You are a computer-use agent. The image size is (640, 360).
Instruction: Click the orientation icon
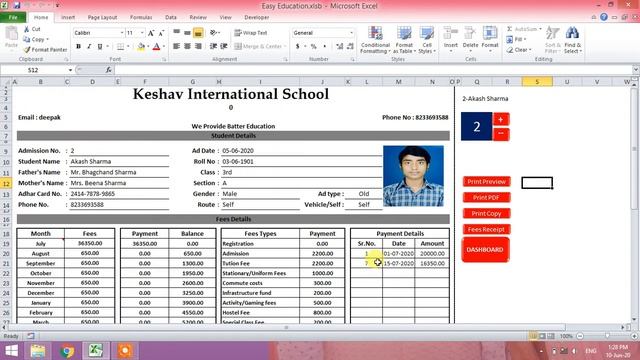pyautogui.click(x=213, y=33)
